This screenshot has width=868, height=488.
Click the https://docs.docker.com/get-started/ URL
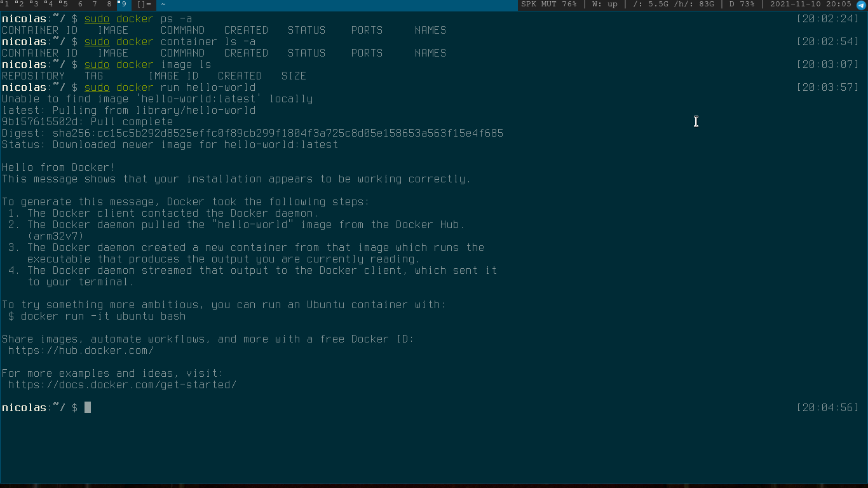(122, 385)
